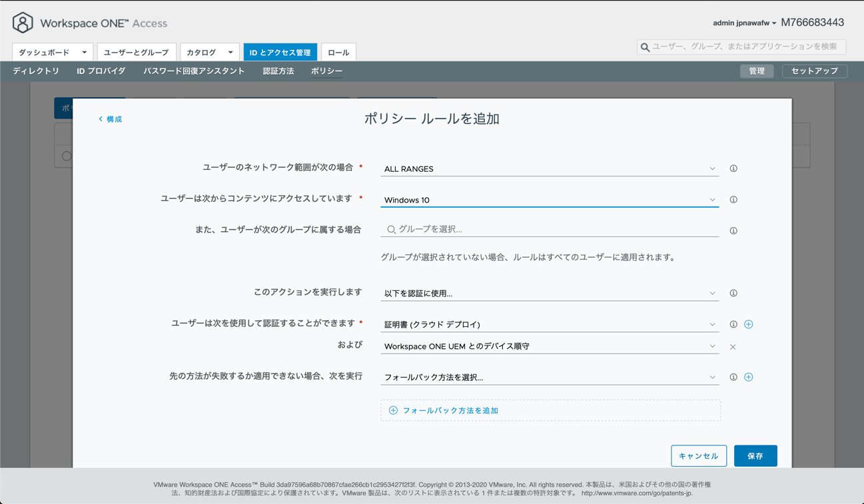Add another authentication method with plus icon
Screen dimensions: 864x504
point(749,324)
